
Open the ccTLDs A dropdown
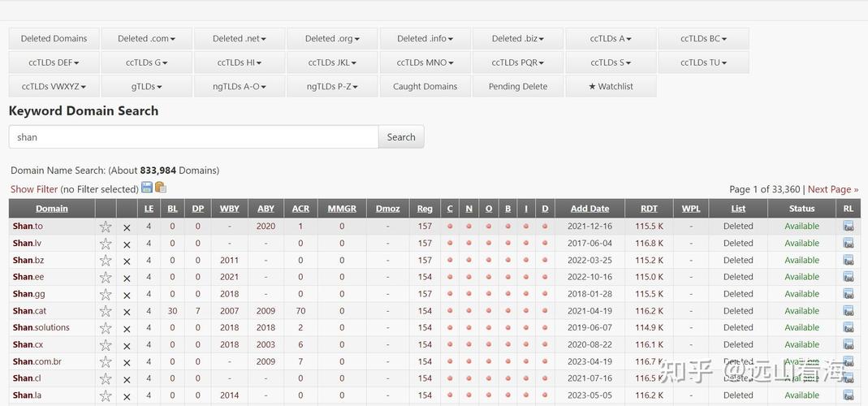[611, 39]
